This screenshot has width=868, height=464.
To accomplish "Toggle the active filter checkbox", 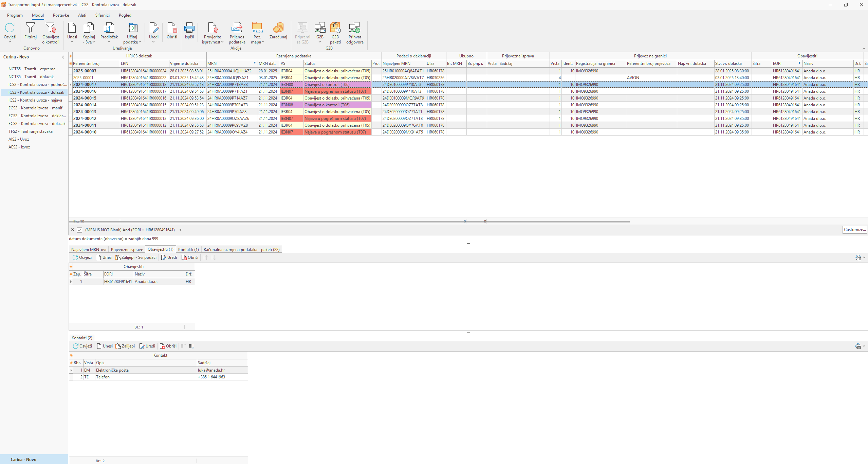I will tap(79, 230).
